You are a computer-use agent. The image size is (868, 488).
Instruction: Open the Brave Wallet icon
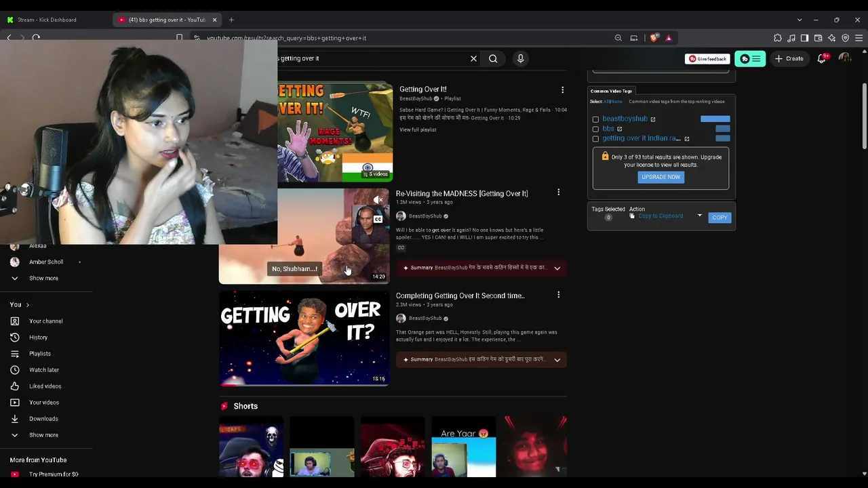pos(818,38)
